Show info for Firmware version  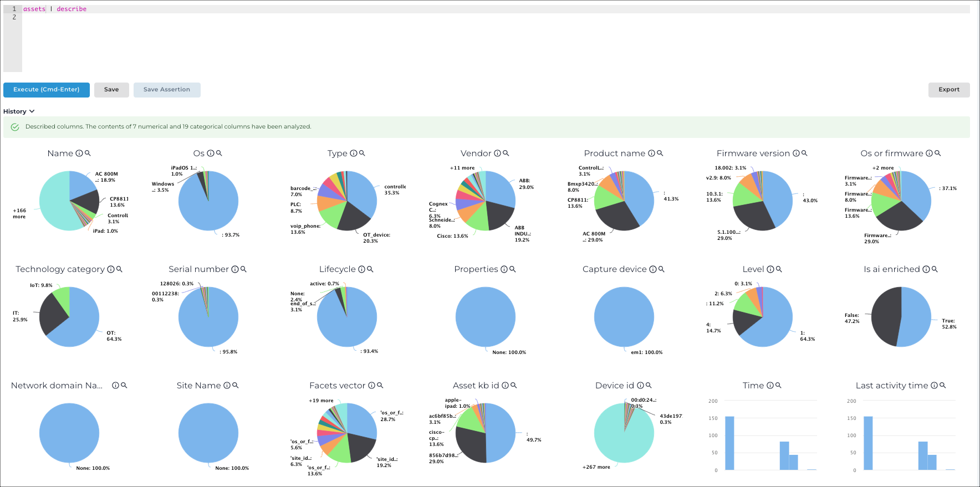tap(796, 153)
